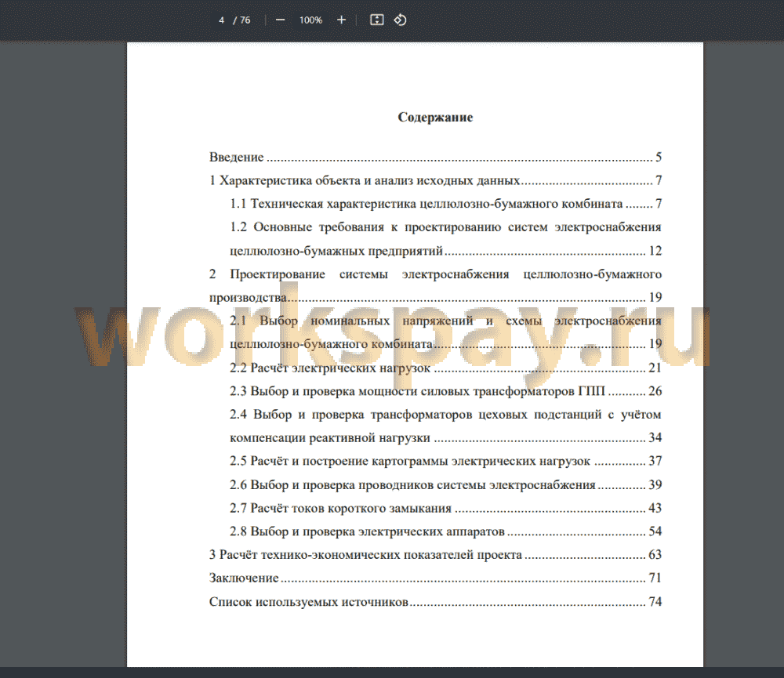
Task: Click 'Список используемых источников' entry
Action: (x=435, y=601)
